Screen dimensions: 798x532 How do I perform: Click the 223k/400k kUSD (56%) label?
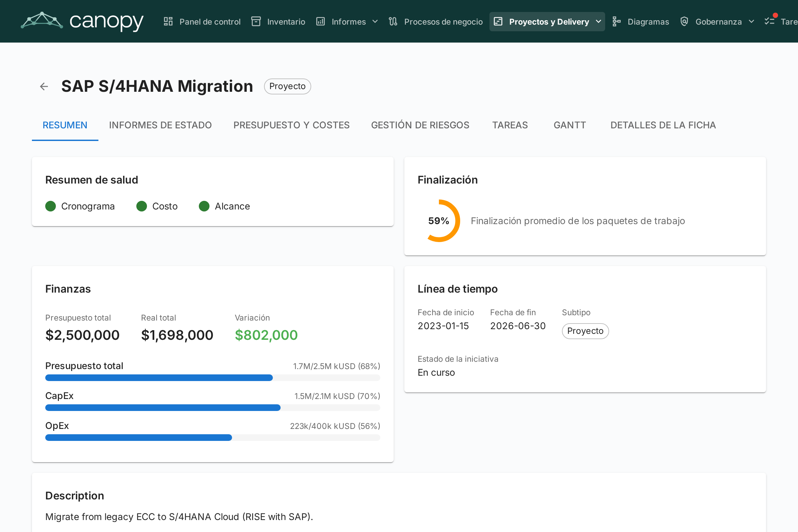pyautogui.click(x=335, y=426)
